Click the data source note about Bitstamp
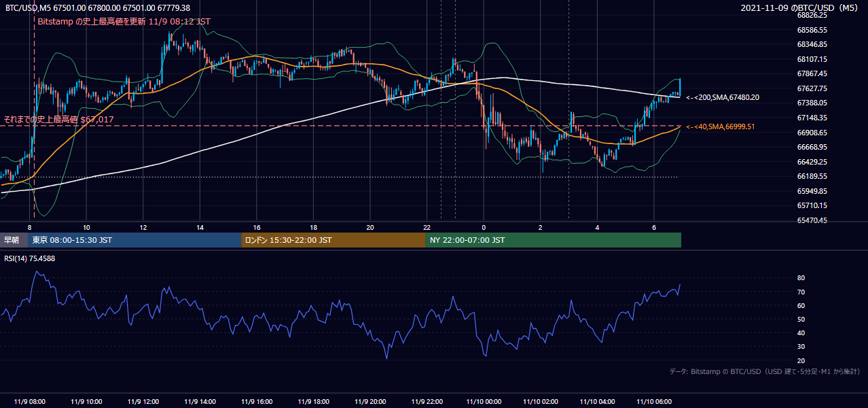 (x=765, y=371)
